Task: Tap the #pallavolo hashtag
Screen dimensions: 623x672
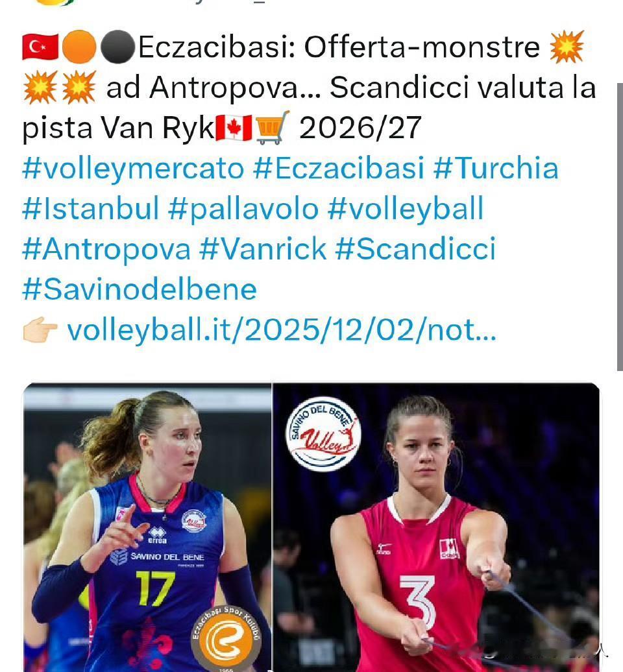Action: coord(243,209)
